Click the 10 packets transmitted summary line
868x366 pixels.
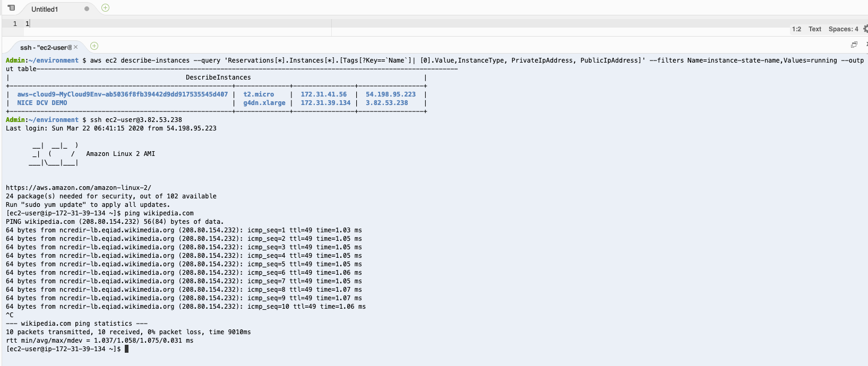[x=128, y=332]
